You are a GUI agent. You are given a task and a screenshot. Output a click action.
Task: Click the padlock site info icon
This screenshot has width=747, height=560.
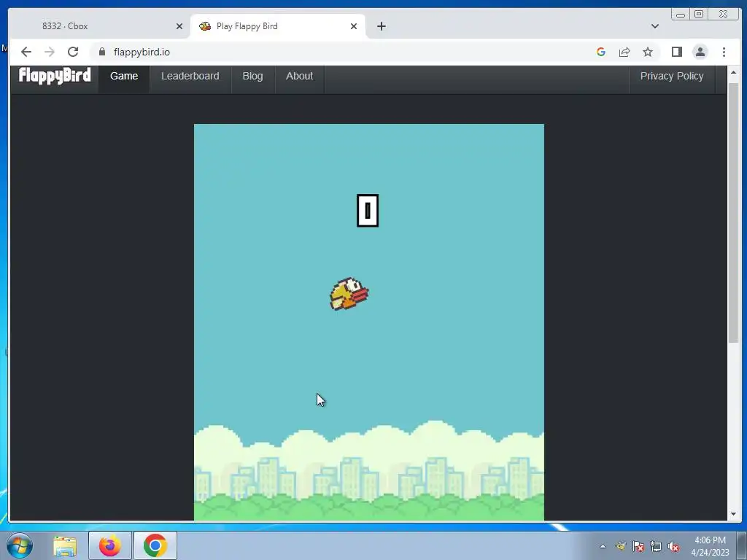click(102, 52)
